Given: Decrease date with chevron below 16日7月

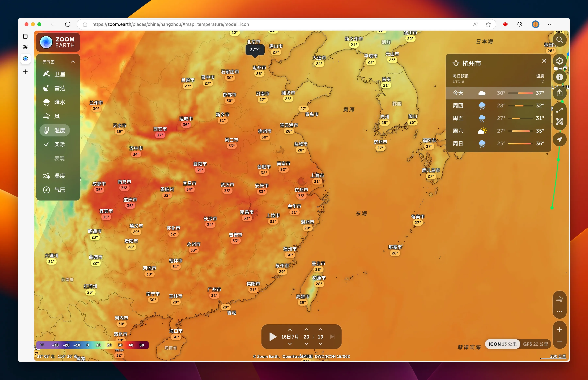Looking at the screenshot, I should click(x=290, y=344).
